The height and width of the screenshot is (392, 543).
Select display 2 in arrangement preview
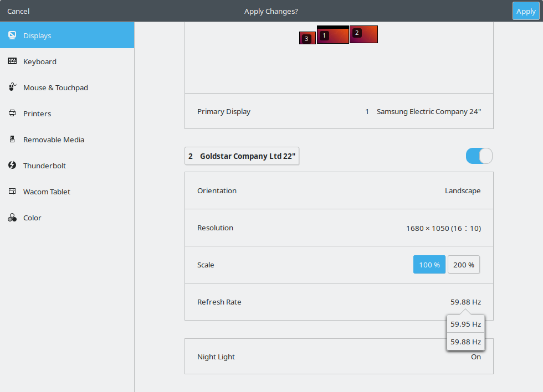pyautogui.click(x=363, y=34)
